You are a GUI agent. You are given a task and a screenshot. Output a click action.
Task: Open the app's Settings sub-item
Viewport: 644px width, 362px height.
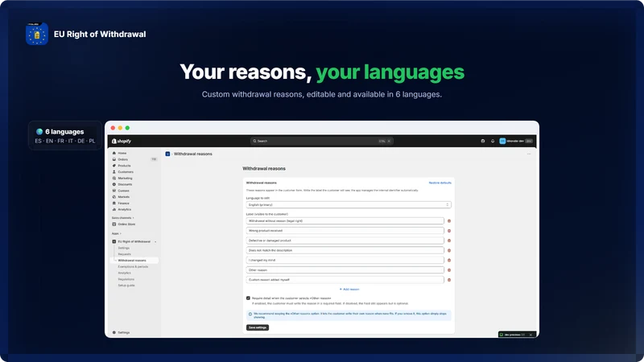[x=124, y=248]
